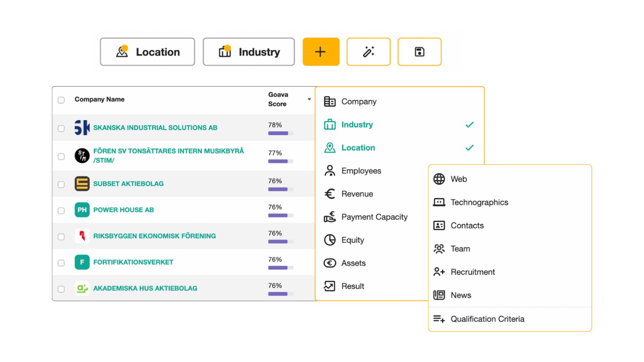Image resolution: width=644 pixels, height=362 pixels.
Task: Click the Recruitment add-person icon
Action: pos(439,272)
